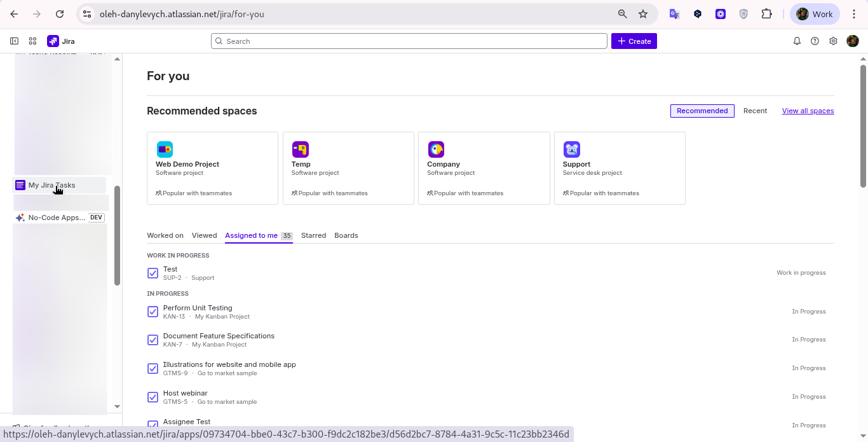868x442 pixels.
Task: Open Jira settings via the gear icon
Action: [x=833, y=41]
